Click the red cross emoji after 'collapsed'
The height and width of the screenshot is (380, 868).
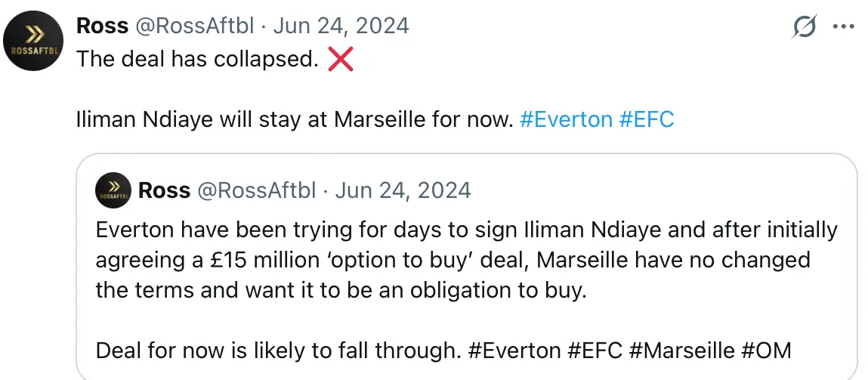(341, 60)
